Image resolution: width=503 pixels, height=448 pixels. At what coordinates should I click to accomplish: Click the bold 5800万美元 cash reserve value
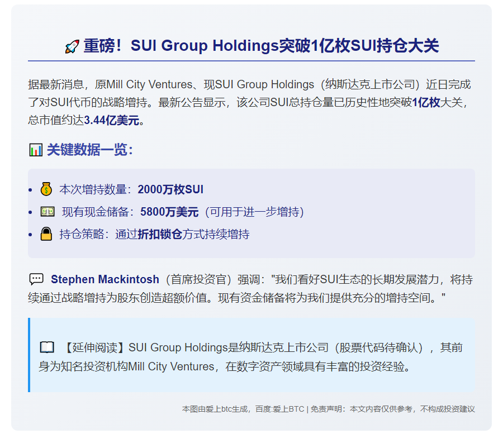click(169, 212)
